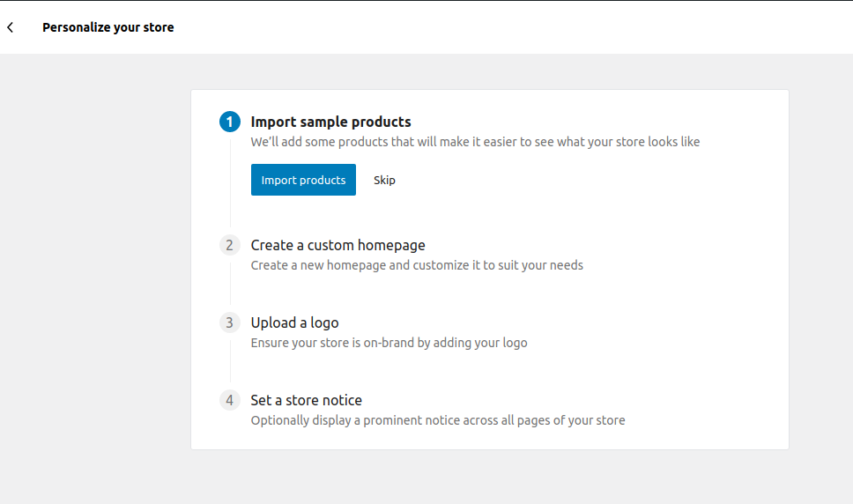The width and height of the screenshot is (853, 504).
Task: Click the vertical connector line below step 1
Action: [230, 183]
